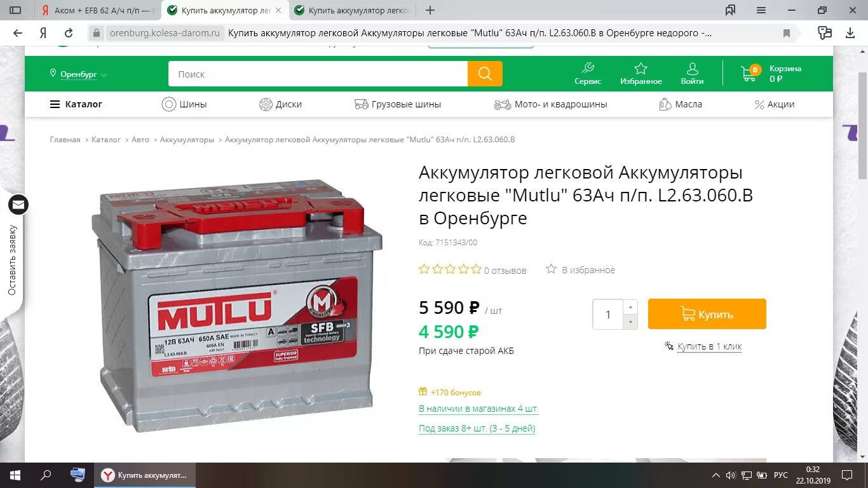Open the Сервис wrench icon
Screen dimensions: 868x488
click(588, 68)
